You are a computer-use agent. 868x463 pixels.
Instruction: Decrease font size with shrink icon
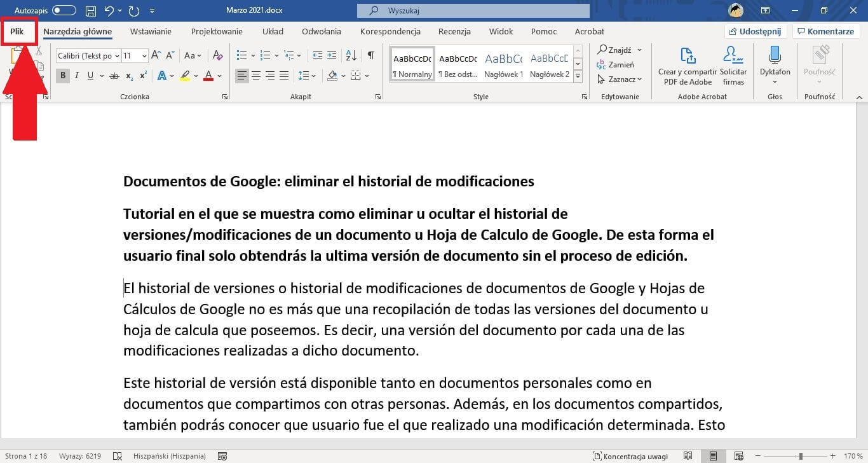(x=170, y=56)
